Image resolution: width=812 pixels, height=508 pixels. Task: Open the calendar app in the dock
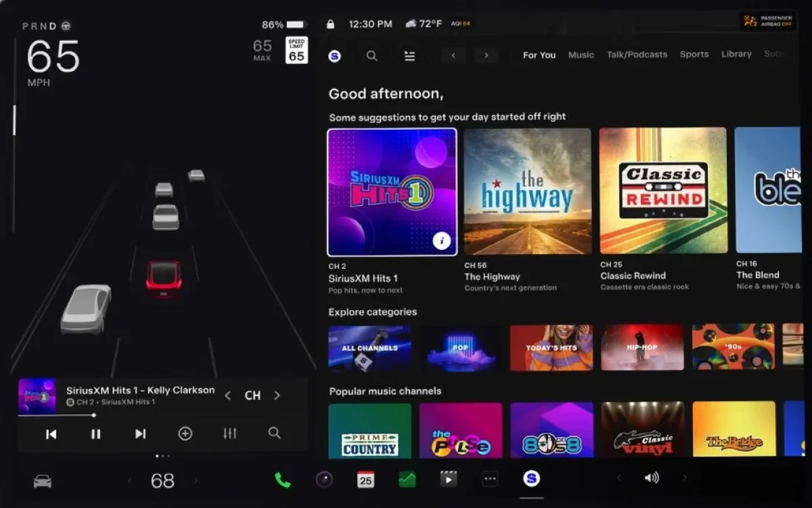pos(366,480)
